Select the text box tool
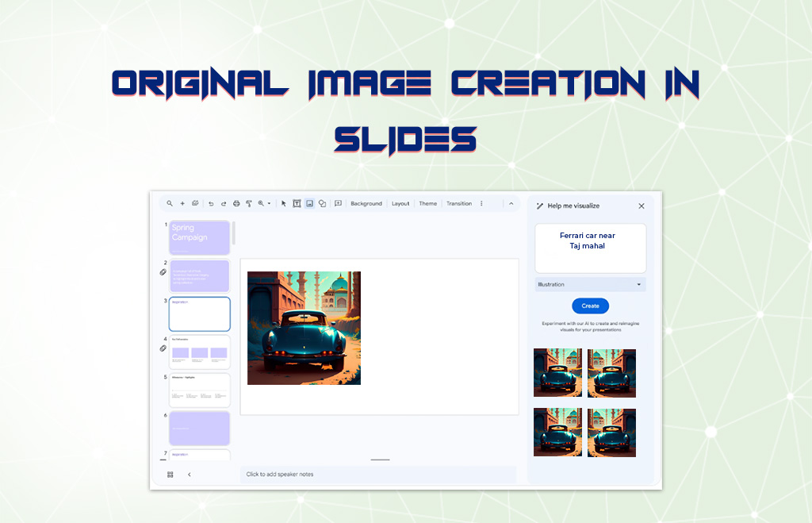Image resolution: width=812 pixels, height=523 pixels. coord(297,204)
